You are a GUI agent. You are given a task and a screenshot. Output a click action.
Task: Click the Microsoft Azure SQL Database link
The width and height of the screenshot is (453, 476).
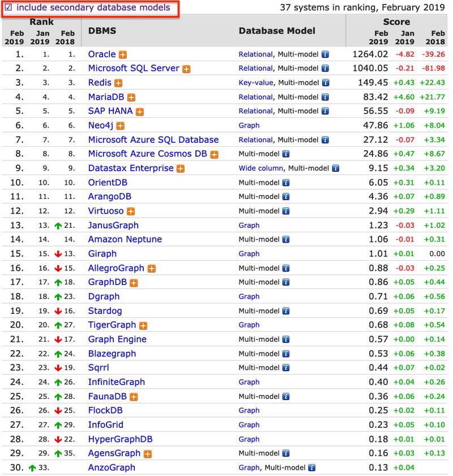153,139
